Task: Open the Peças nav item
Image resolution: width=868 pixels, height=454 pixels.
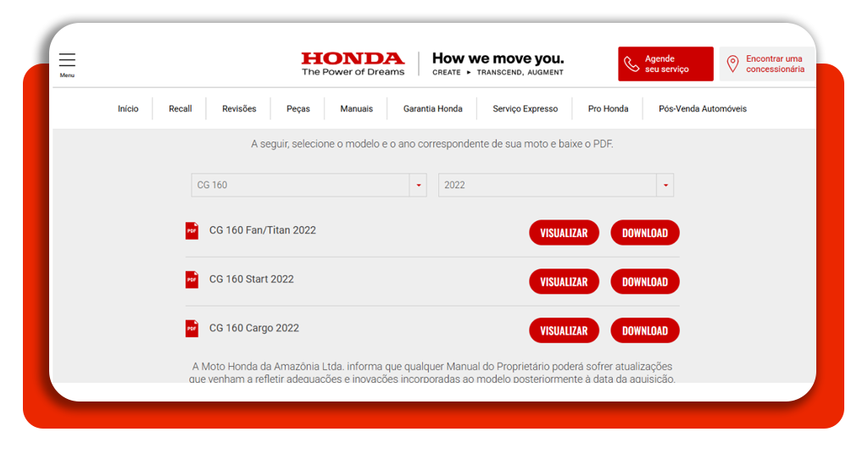Action: click(x=298, y=109)
